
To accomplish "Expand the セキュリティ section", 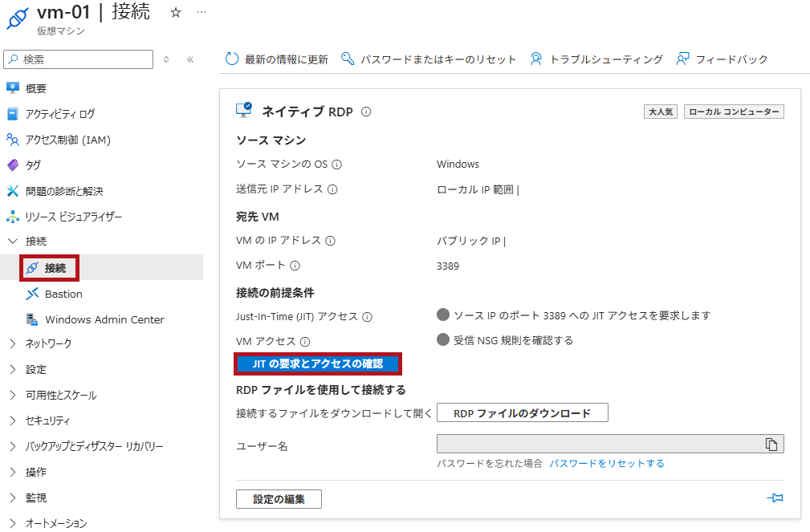I will point(49,420).
